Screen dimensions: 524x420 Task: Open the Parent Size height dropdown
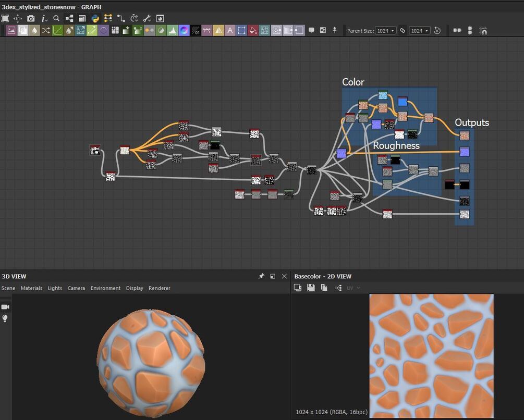point(419,31)
